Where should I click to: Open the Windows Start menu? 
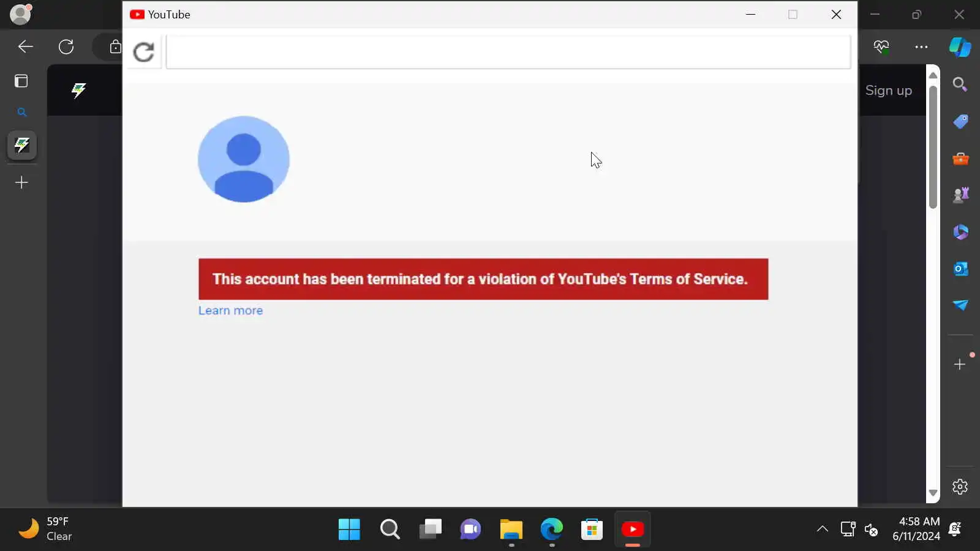point(349,529)
